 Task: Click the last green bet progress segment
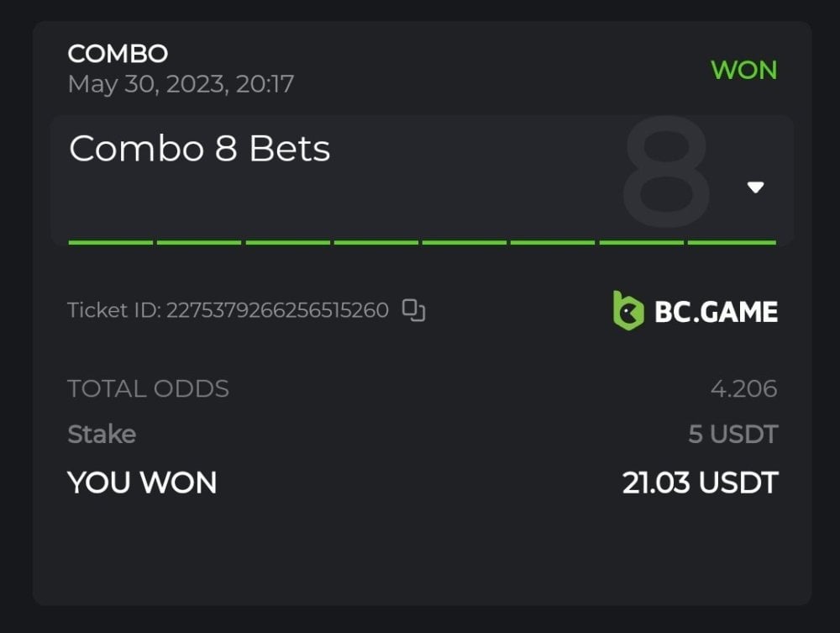click(731, 242)
